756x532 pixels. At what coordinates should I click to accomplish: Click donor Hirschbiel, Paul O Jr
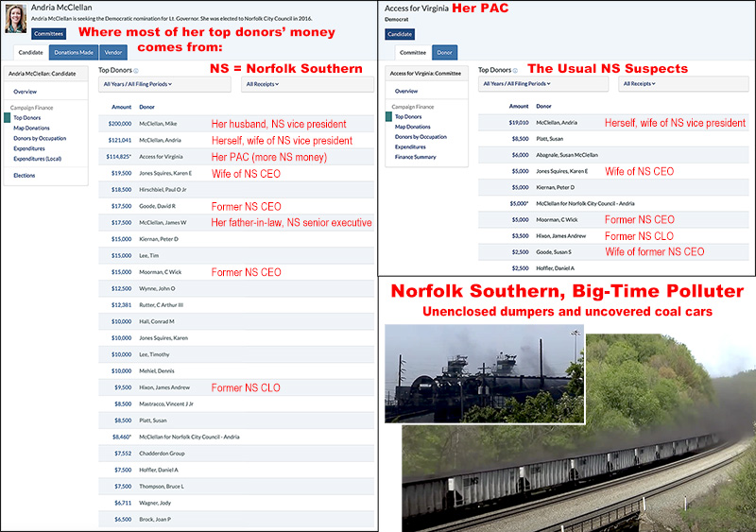163,190
